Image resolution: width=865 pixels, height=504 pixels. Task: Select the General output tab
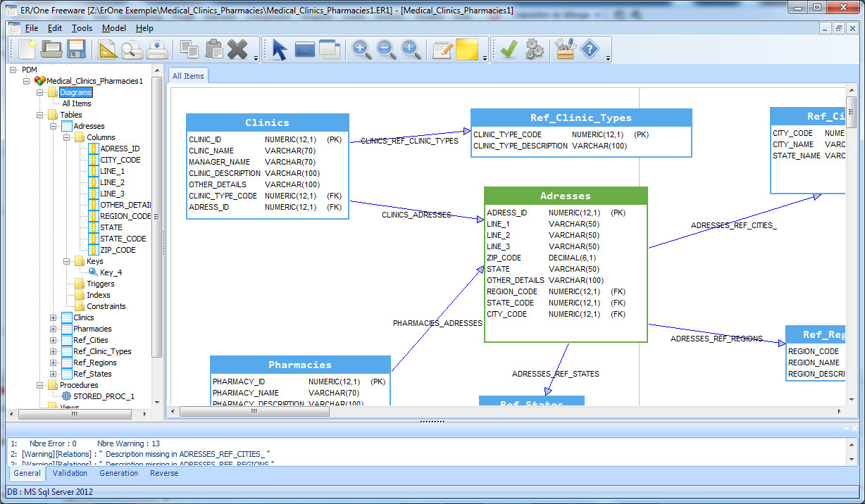[27, 473]
